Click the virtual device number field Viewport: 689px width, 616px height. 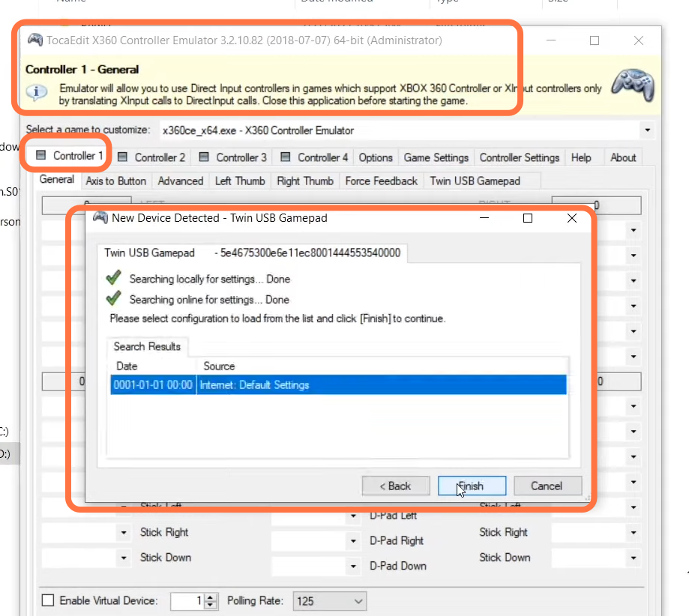(x=188, y=601)
